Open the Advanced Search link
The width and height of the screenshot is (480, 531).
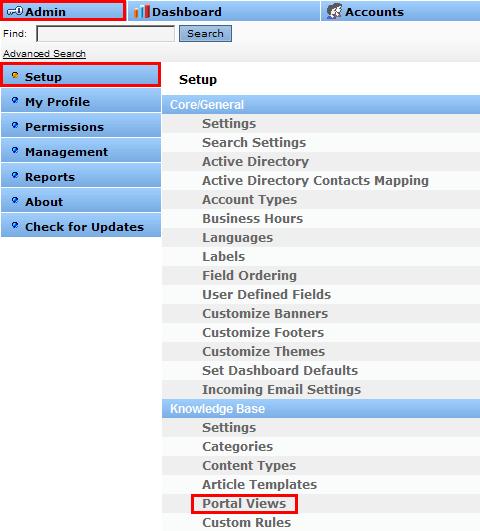pos(44,54)
